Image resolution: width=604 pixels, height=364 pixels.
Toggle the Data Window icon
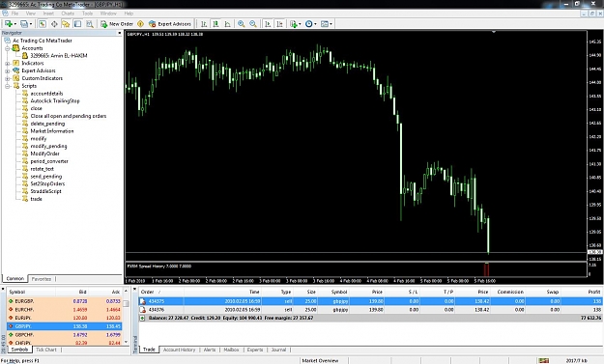[54, 24]
